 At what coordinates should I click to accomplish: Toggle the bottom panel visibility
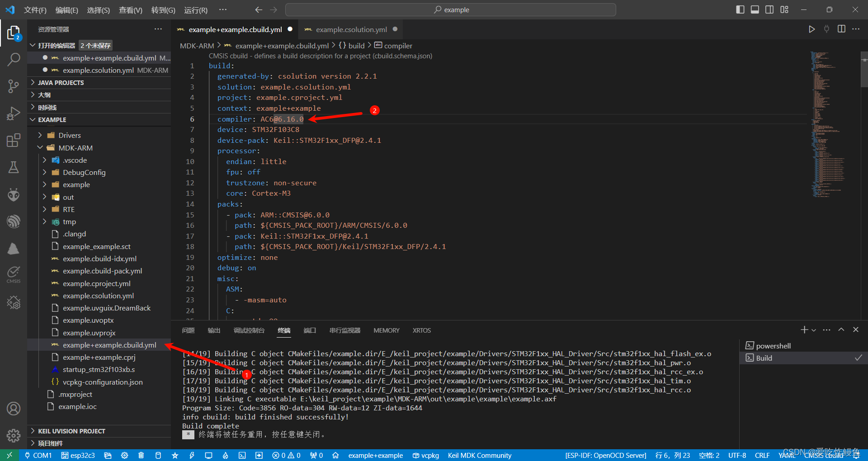click(x=755, y=9)
